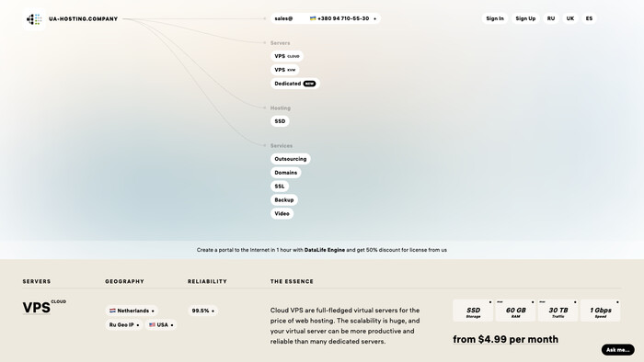Click the Ukraine flag by the phone number
This screenshot has width=644, height=362.
pyautogui.click(x=313, y=18)
